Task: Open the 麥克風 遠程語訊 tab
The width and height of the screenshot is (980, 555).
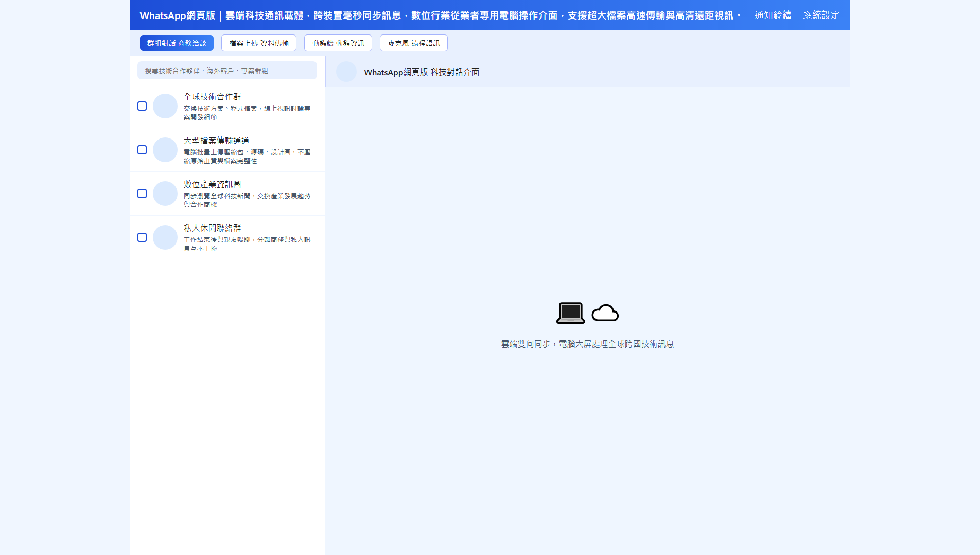Action: point(414,43)
